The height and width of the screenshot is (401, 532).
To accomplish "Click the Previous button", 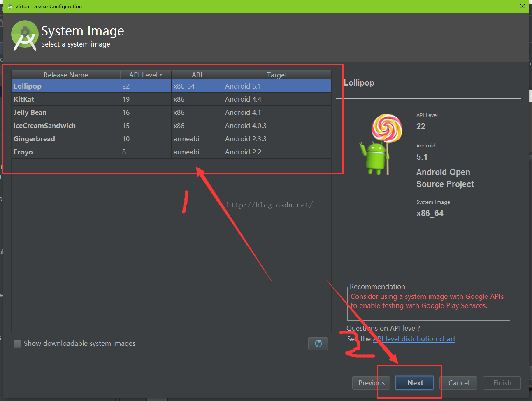I will 371,383.
